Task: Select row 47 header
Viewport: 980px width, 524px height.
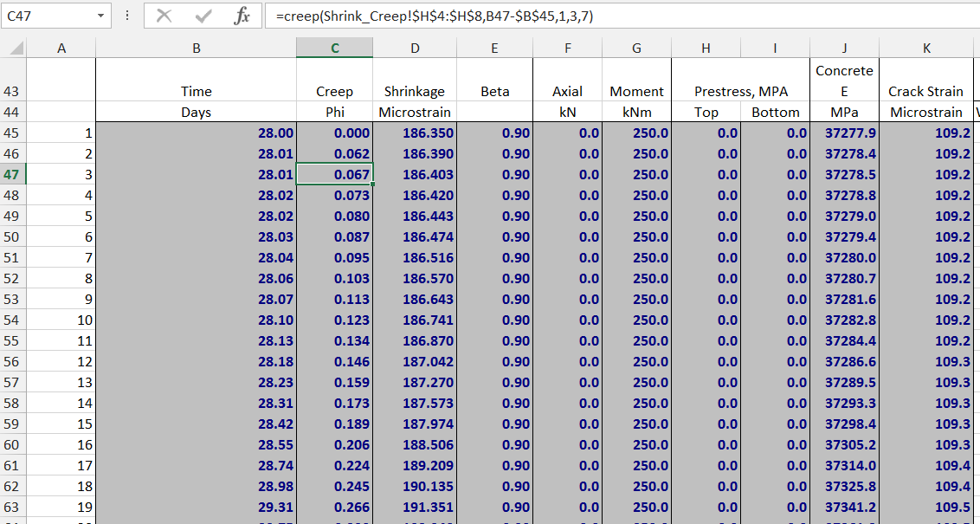Action: [13, 174]
